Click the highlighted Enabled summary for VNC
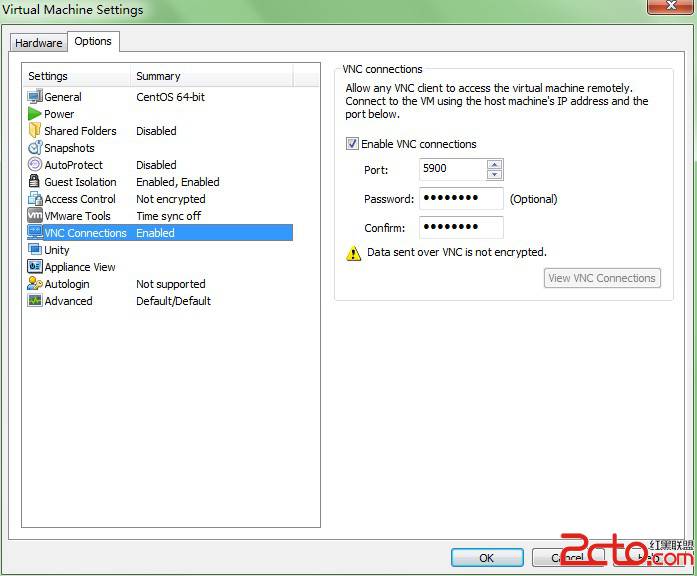 pos(155,233)
